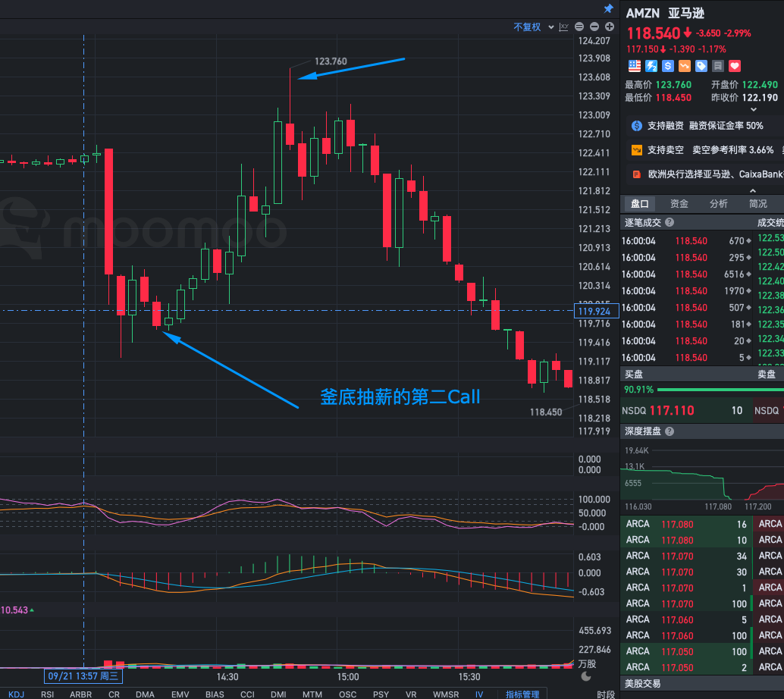Viewport: 784px width, 699px height.
Task: Switch to the 简况 tab
Action: pyautogui.click(x=758, y=203)
